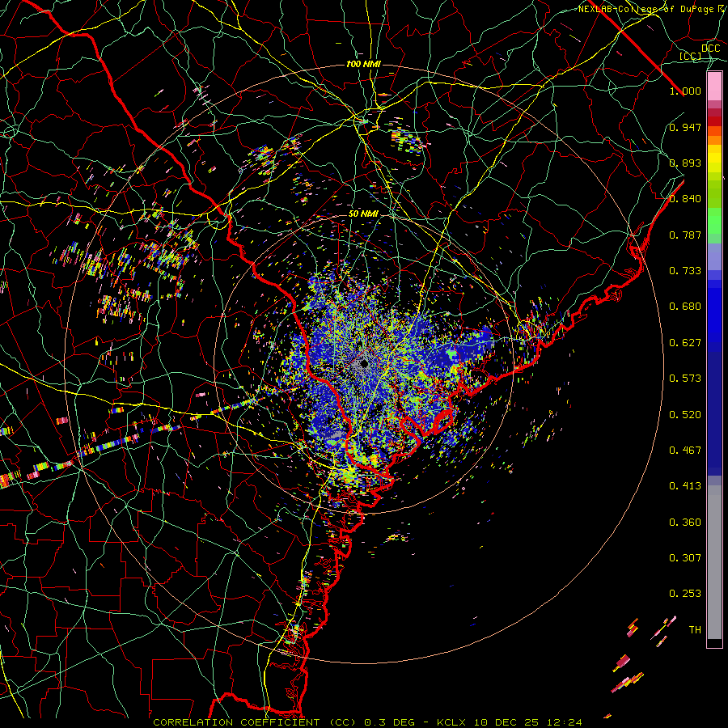Click the 0.680 scale value

pyautogui.click(x=685, y=307)
